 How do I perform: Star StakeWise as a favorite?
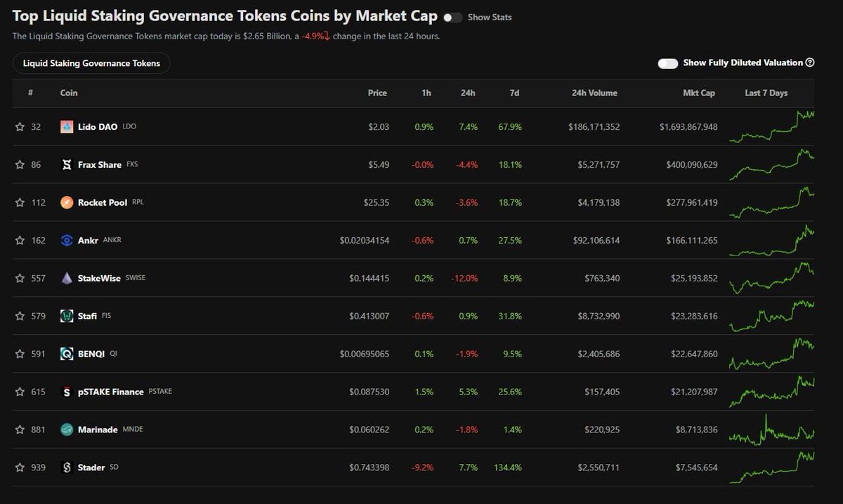pos(20,279)
